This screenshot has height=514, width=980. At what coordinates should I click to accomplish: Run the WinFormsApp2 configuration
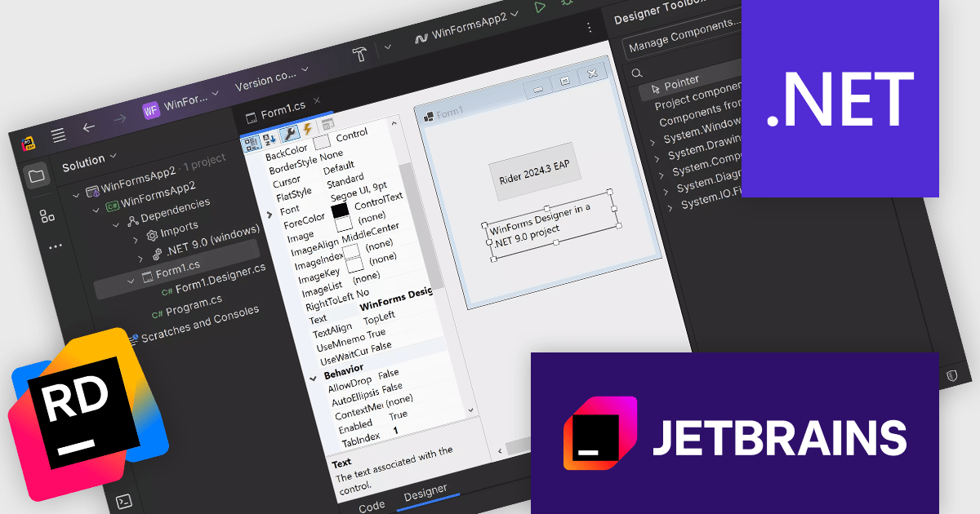[539, 7]
